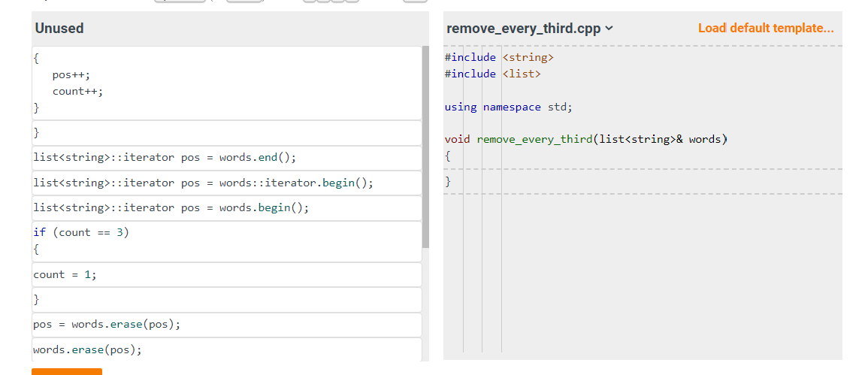
Task: Click the Unused panel vertical scrollbar
Action: [x=425, y=147]
